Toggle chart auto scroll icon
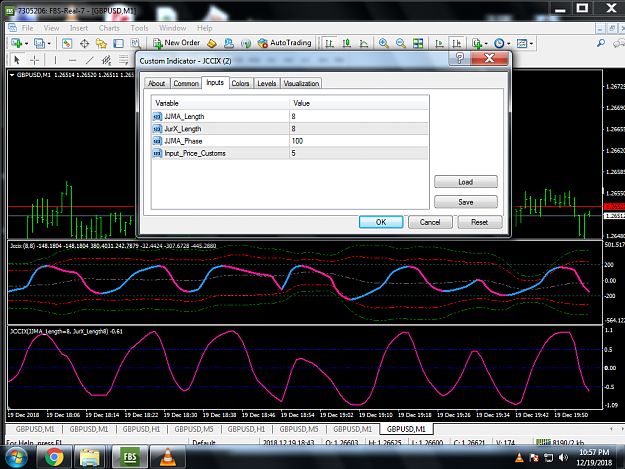Image resolution: width=625 pixels, height=469 pixels. (439, 43)
